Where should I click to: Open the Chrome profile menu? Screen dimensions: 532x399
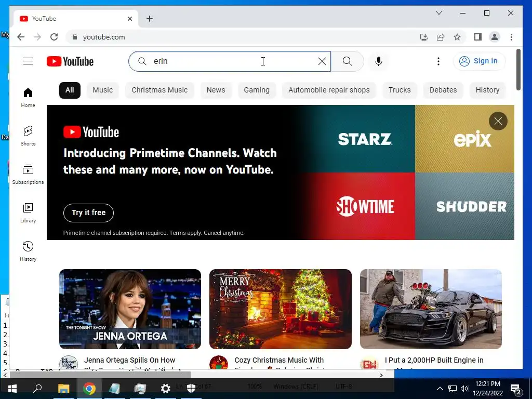click(x=495, y=37)
